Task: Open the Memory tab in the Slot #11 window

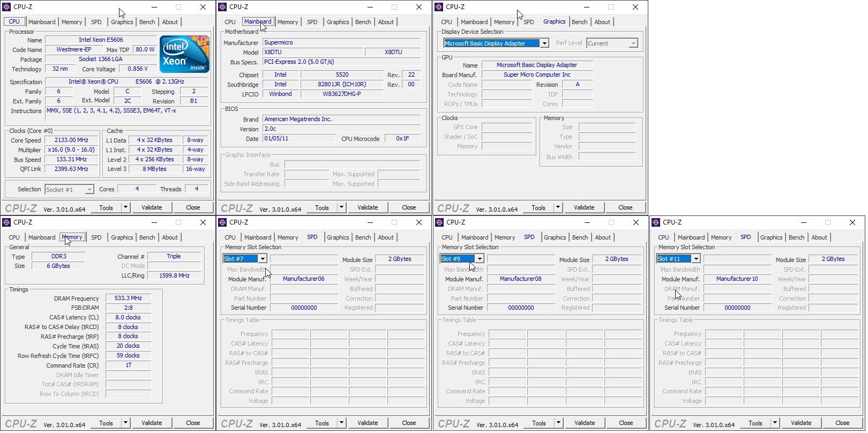Action: 721,237
